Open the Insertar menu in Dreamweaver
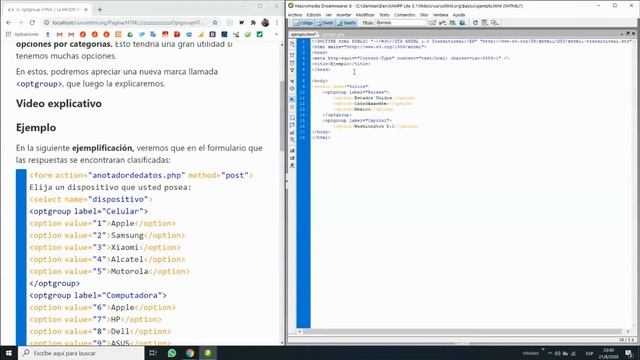The height and width of the screenshot is (360, 640). [x=343, y=15]
